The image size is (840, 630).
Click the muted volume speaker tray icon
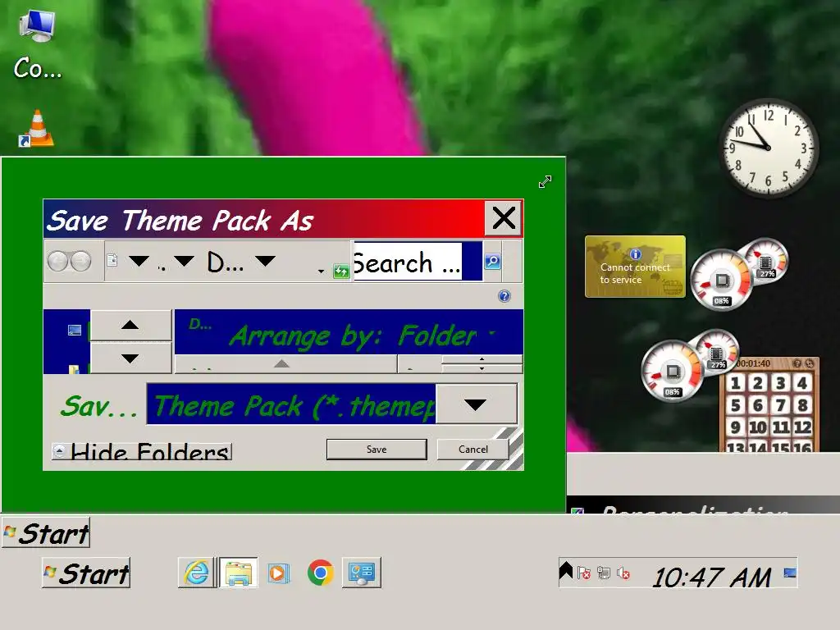click(x=623, y=573)
